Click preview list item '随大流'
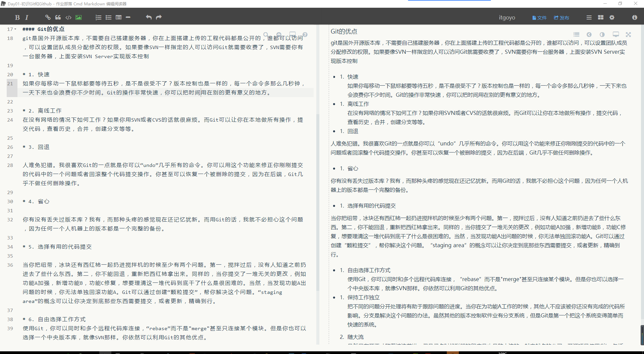The image size is (644, 354). 356,337
